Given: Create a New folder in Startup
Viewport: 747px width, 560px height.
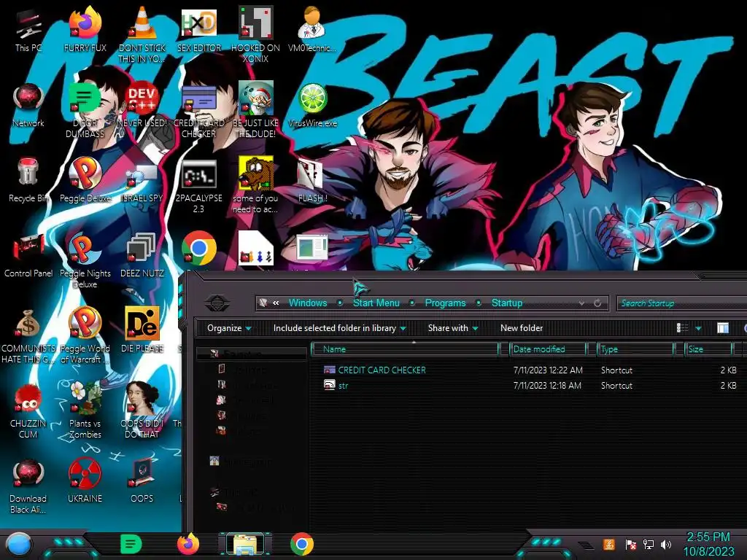Looking at the screenshot, I should coord(521,328).
